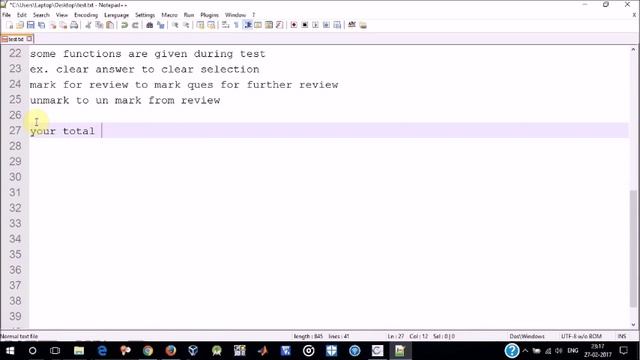Click the Dos\Windows line ending status entry

point(527,336)
